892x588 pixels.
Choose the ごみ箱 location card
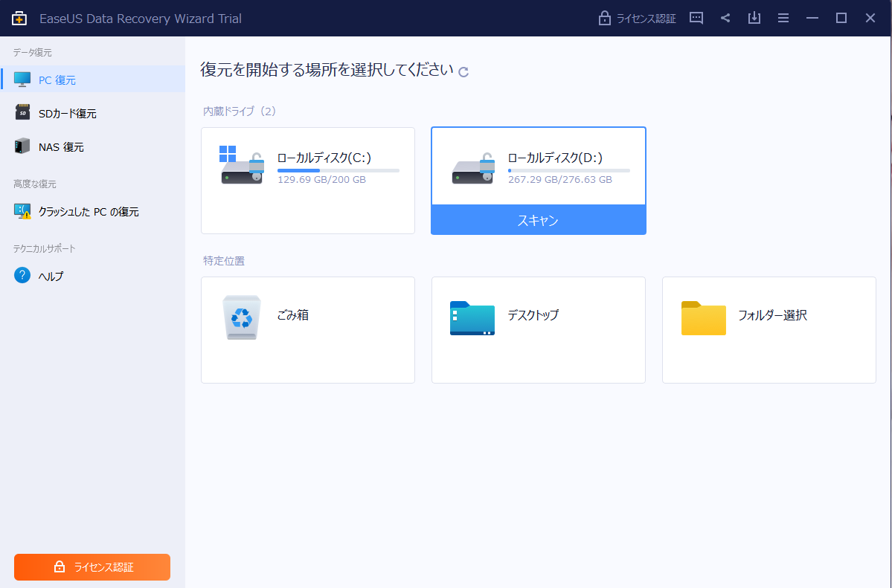308,330
